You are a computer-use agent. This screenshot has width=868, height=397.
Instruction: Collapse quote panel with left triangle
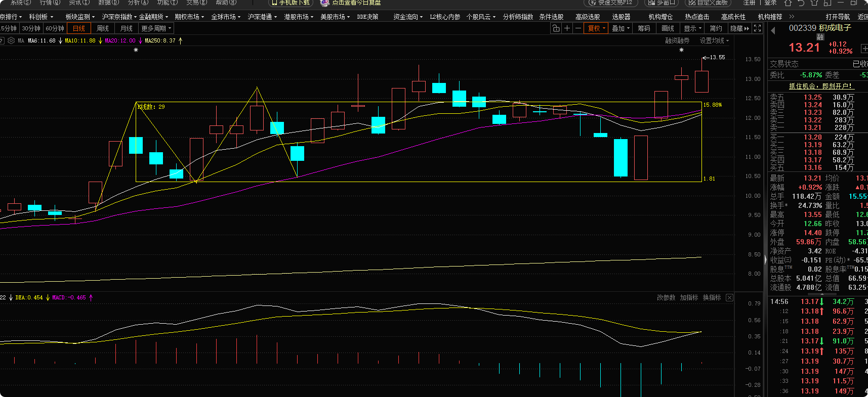pos(773,31)
